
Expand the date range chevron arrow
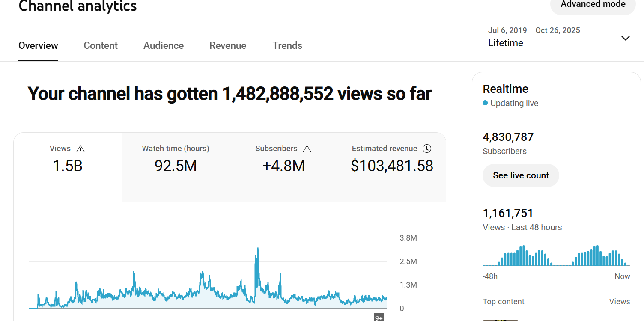[x=625, y=38]
